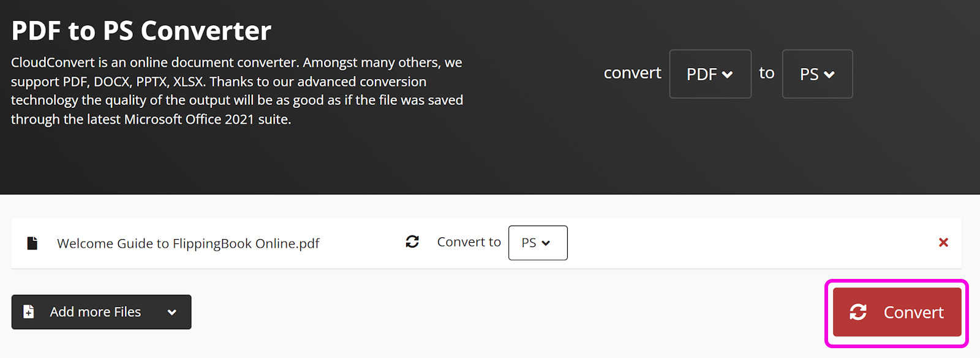
Task: Click the document icon beside the PDF filename
Action: [x=32, y=243]
